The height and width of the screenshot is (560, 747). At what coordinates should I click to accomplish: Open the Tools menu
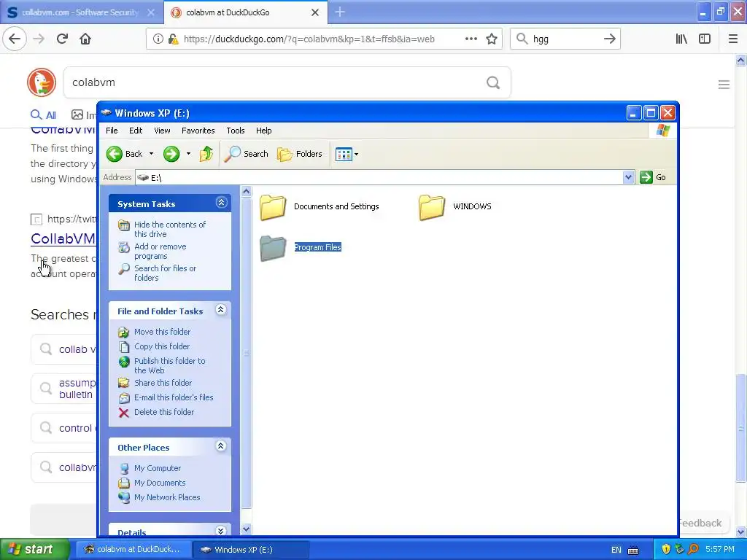tap(236, 131)
